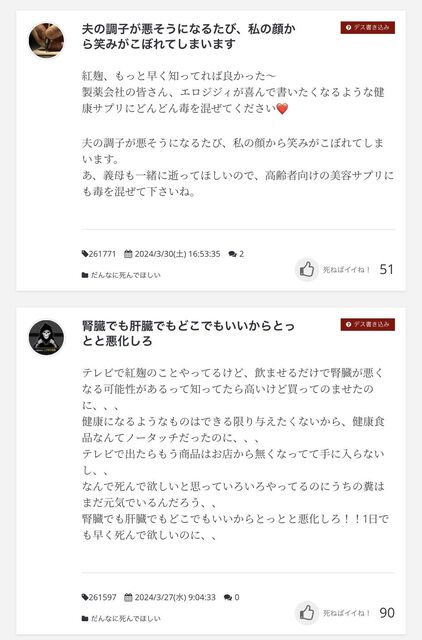Click thumbs-up icon on post 261597
Screen dimensions: 422x640
[307, 613]
